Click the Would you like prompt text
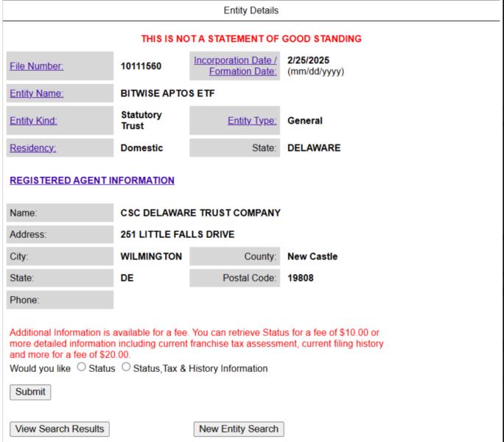This screenshot has width=504, height=442. pos(41,369)
